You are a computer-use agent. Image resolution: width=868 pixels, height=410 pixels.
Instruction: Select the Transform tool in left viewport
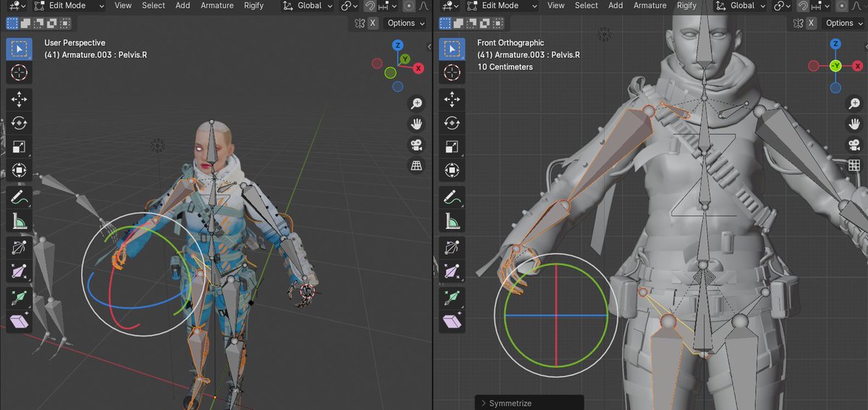pyautogui.click(x=19, y=171)
